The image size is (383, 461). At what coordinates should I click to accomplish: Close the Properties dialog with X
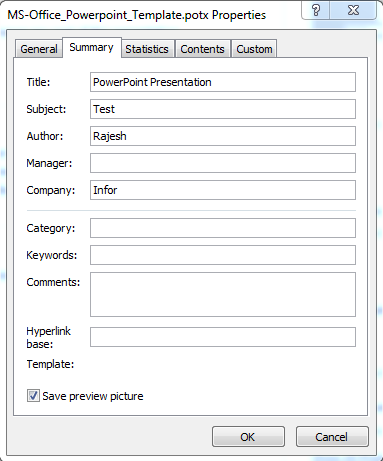click(353, 10)
